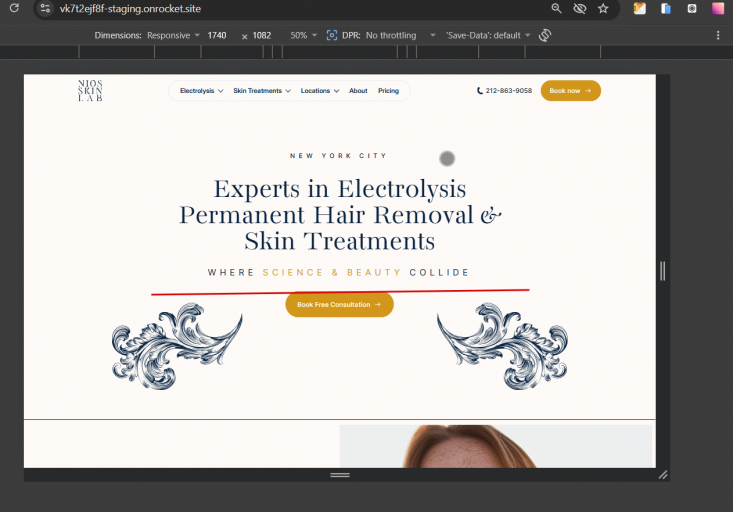Expand the Electrolysis nav menu
Screen dimensions: 733x512
pos(201,91)
